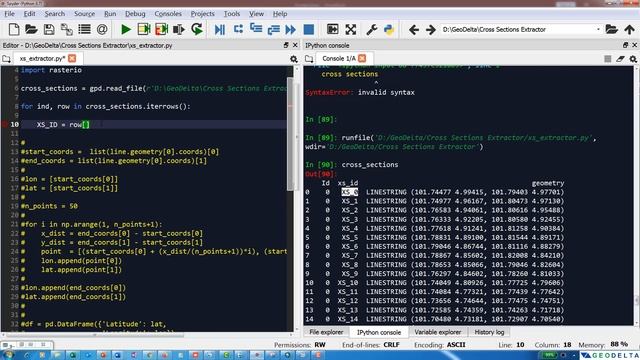
Task: Go back with left arrow
Action: tap(413, 29)
